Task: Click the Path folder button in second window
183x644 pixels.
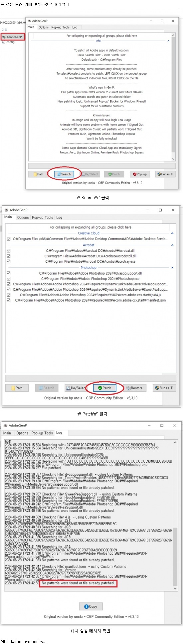Action: click(17, 388)
